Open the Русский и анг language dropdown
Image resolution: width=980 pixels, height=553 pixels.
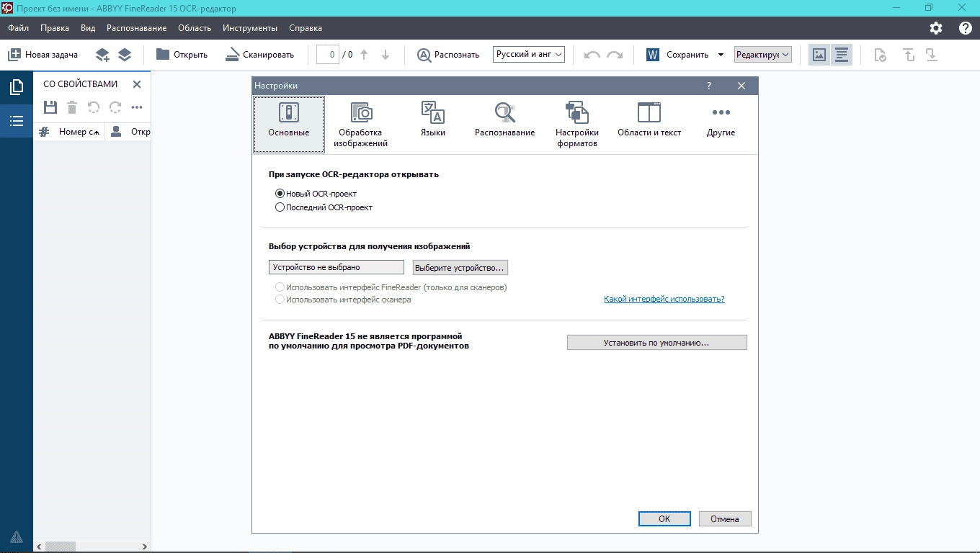529,54
